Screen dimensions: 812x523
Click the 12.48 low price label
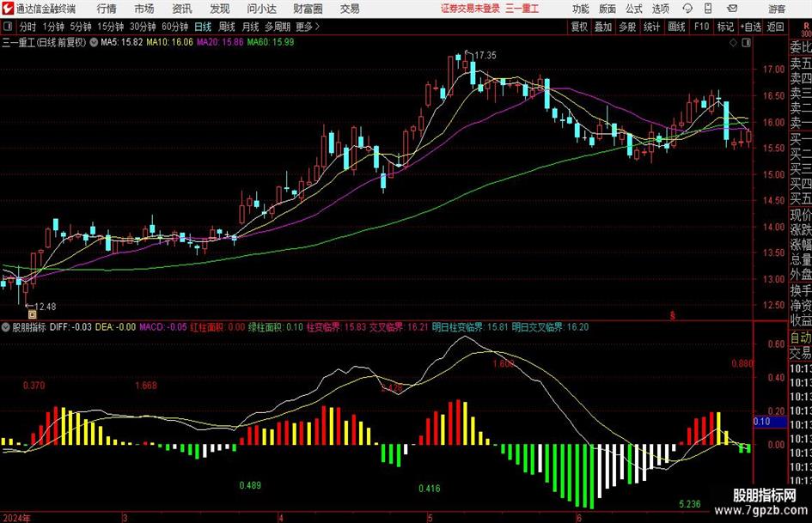tap(45, 307)
